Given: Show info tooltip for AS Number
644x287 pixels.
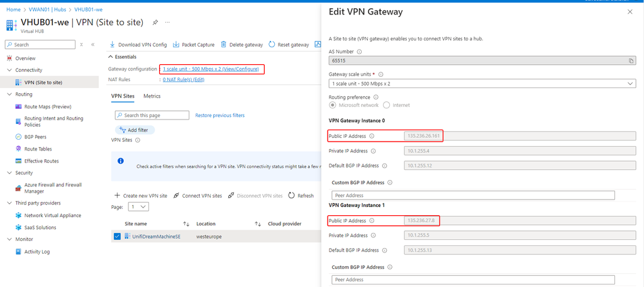Looking at the screenshot, I should pyautogui.click(x=359, y=52).
